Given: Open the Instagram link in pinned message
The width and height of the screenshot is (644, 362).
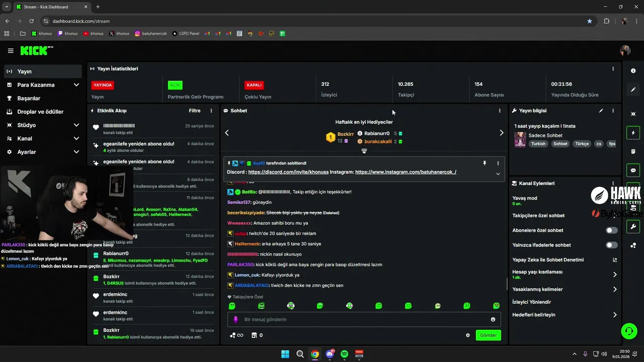Looking at the screenshot, I should tap(406, 172).
